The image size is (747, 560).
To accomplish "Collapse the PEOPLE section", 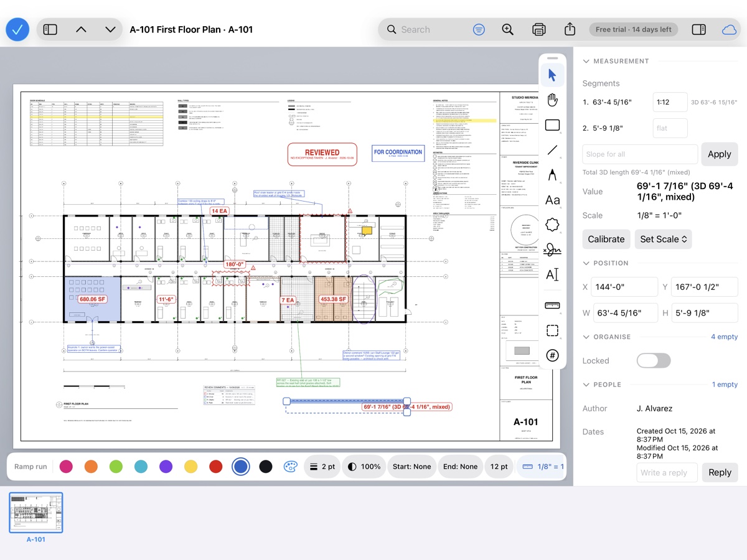I will point(601,385).
